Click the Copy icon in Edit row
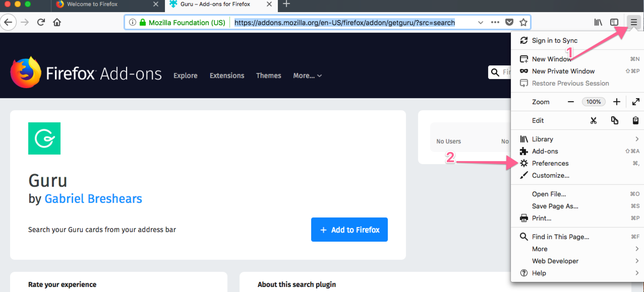Image resolution: width=644 pixels, height=292 pixels. click(614, 120)
